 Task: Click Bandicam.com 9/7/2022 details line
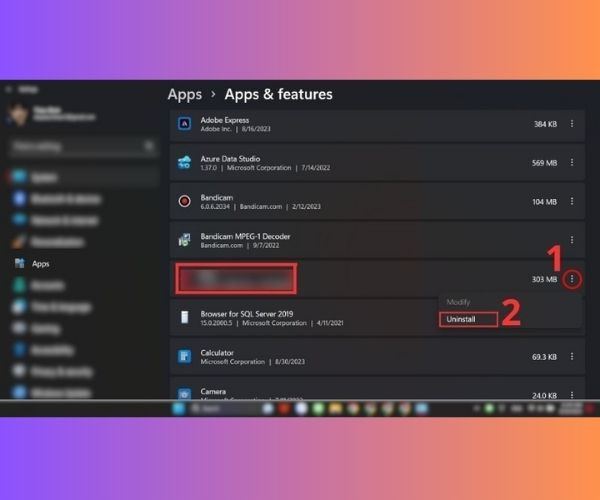tap(240, 245)
